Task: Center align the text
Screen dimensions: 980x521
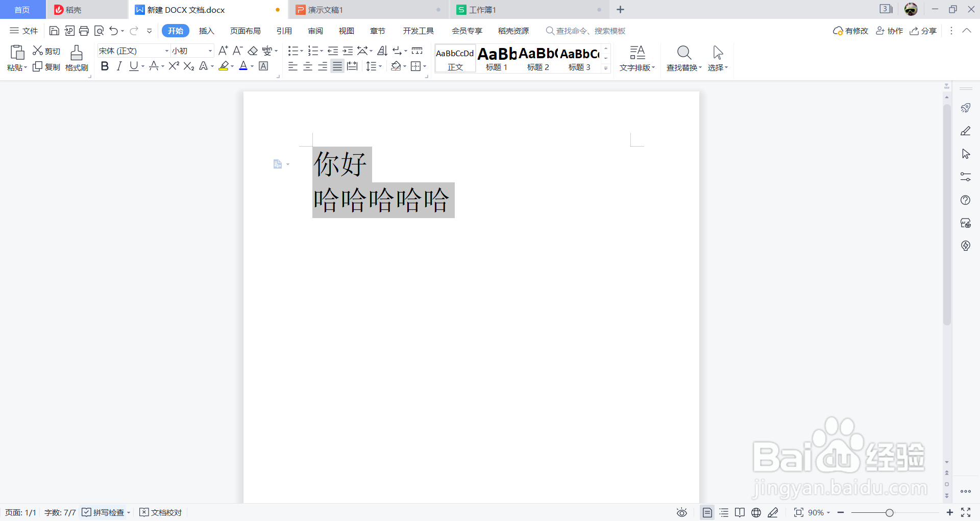Action: pyautogui.click(x=308, y=66)
